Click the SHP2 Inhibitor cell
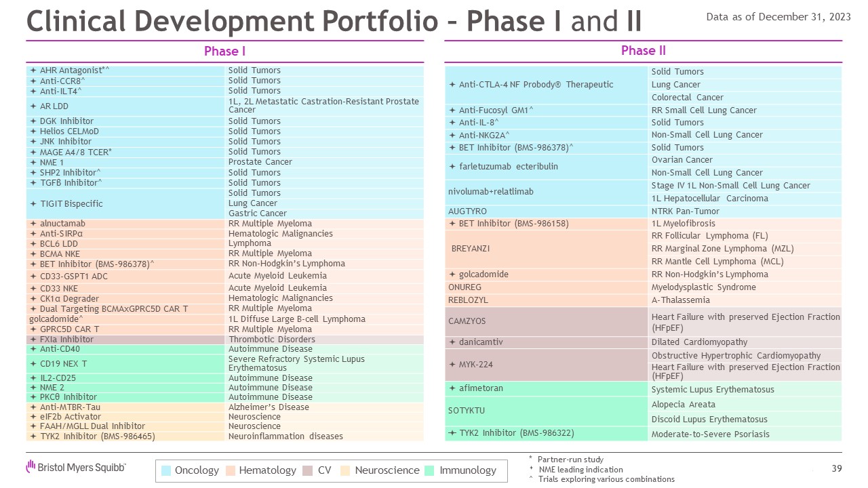Image resolution: width=868 pixels, height=488 pixels. [x=125, y=173]
